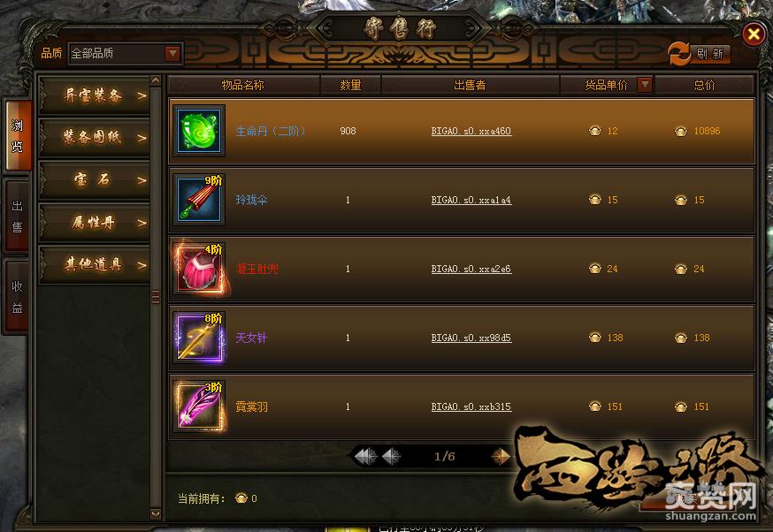Expand the 装备图纸 category
Viewport: 773px width, 532px height.
pos(94,137)
